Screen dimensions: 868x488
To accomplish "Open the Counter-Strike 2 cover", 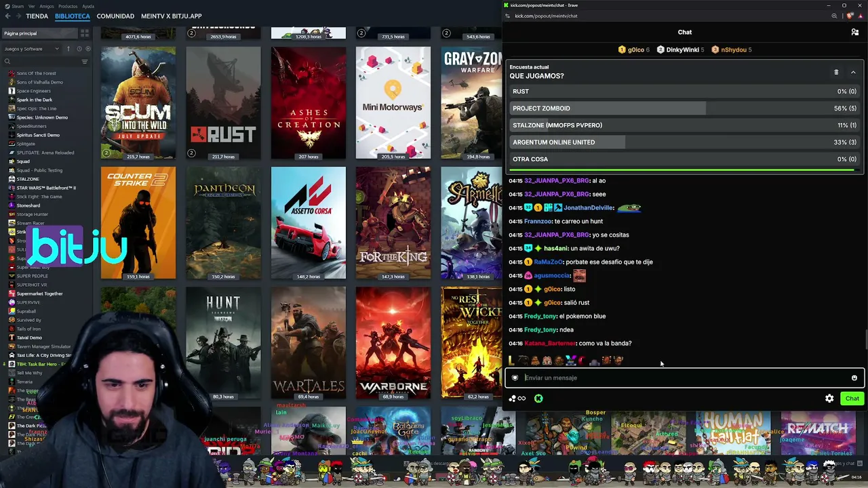I will [x=138, y=223].
